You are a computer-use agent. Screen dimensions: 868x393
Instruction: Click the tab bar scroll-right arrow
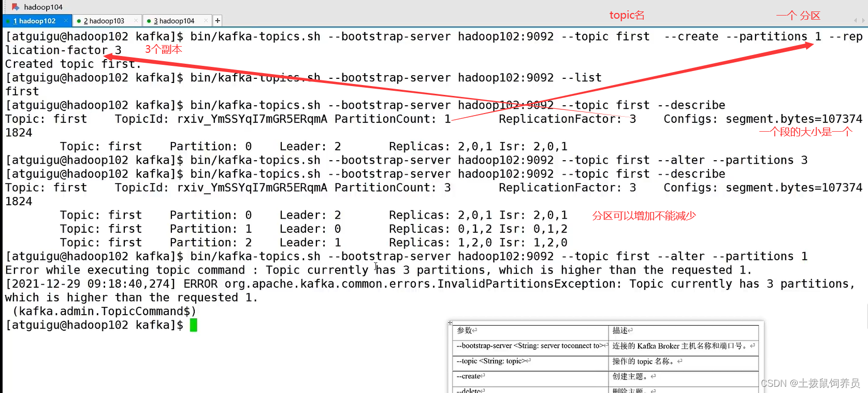pos(863,21)
